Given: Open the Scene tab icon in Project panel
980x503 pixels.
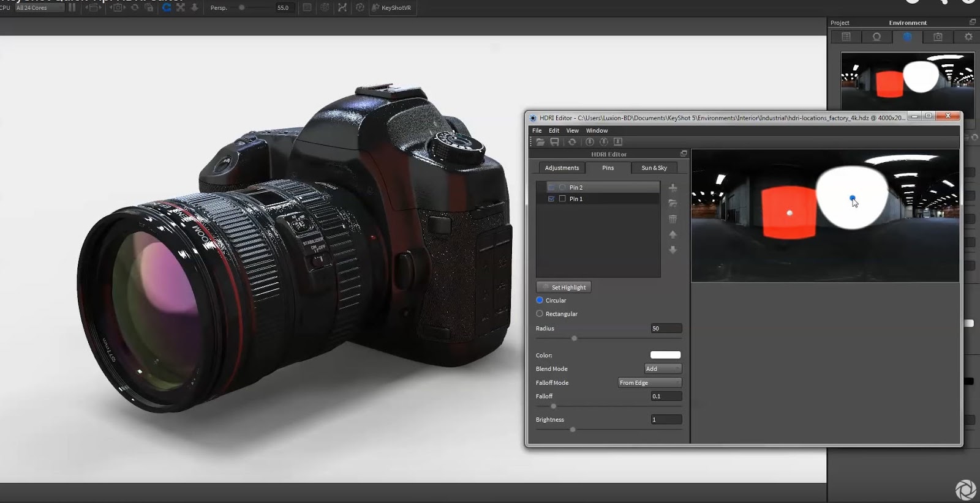Looking at the screenshot, I should (x=846, y=37).
